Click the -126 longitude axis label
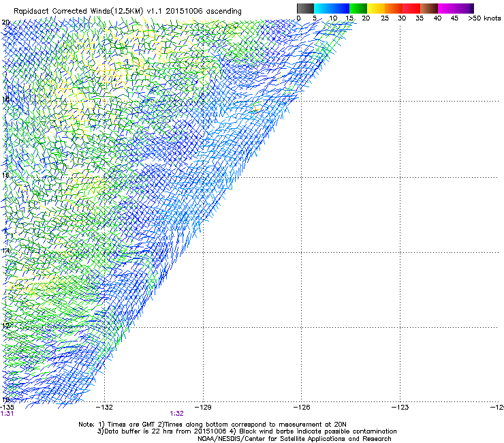The width and height of the screenshot is (504, 443). (302, 408)
